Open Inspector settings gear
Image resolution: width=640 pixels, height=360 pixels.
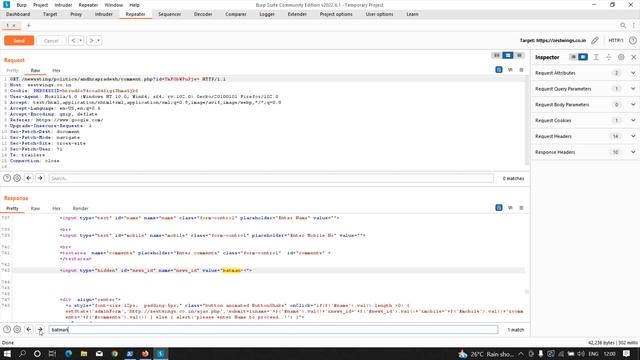[621, 57]
